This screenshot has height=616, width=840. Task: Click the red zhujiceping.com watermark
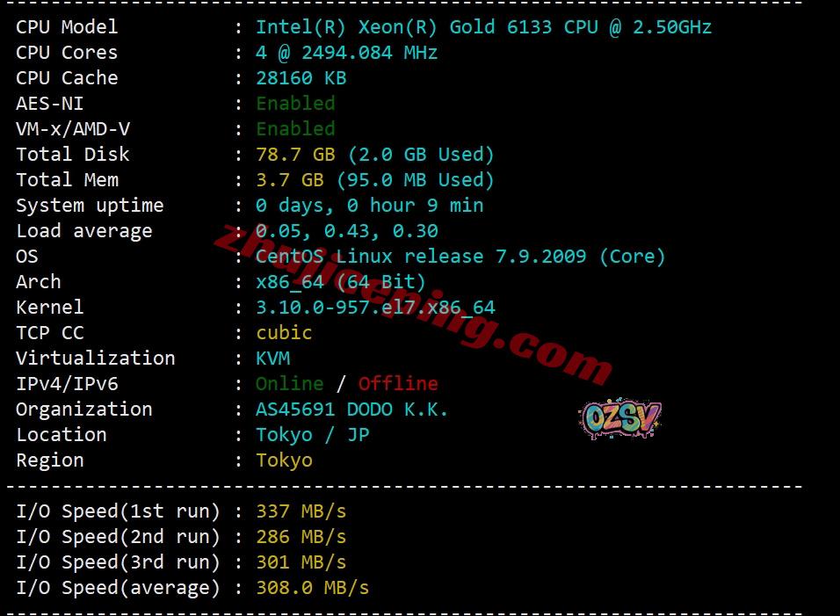[x=413, y=303]
